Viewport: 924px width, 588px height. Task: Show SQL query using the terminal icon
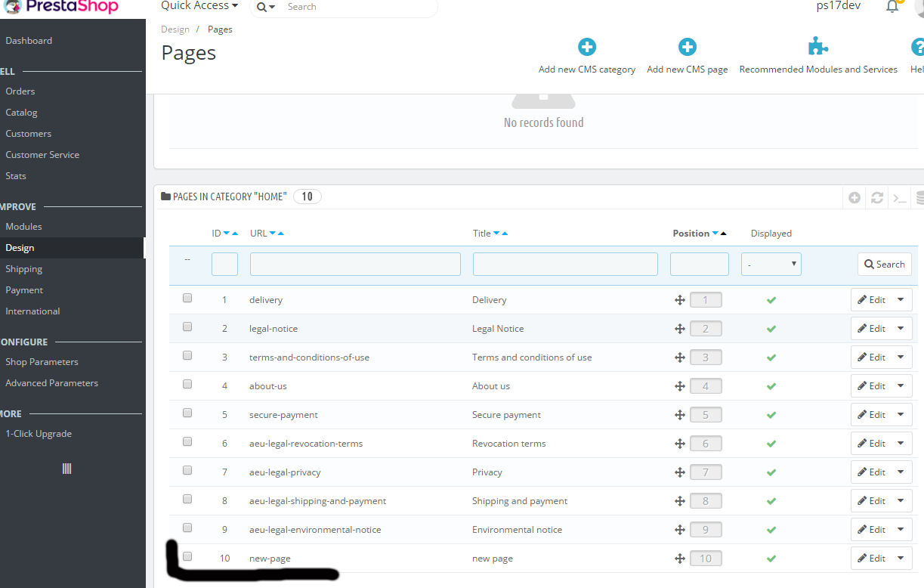tap(899, 198)
